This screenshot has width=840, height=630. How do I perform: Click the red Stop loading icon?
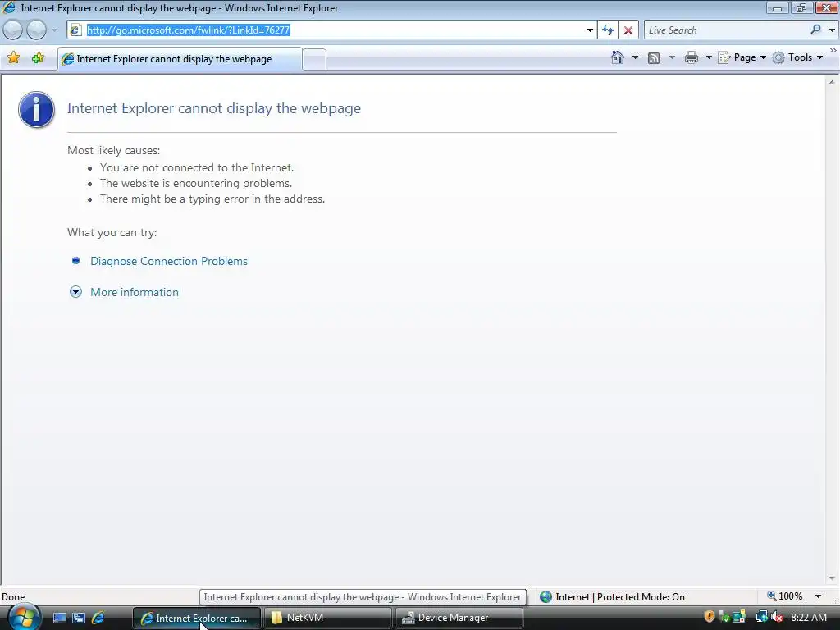[x=628, y=30]
